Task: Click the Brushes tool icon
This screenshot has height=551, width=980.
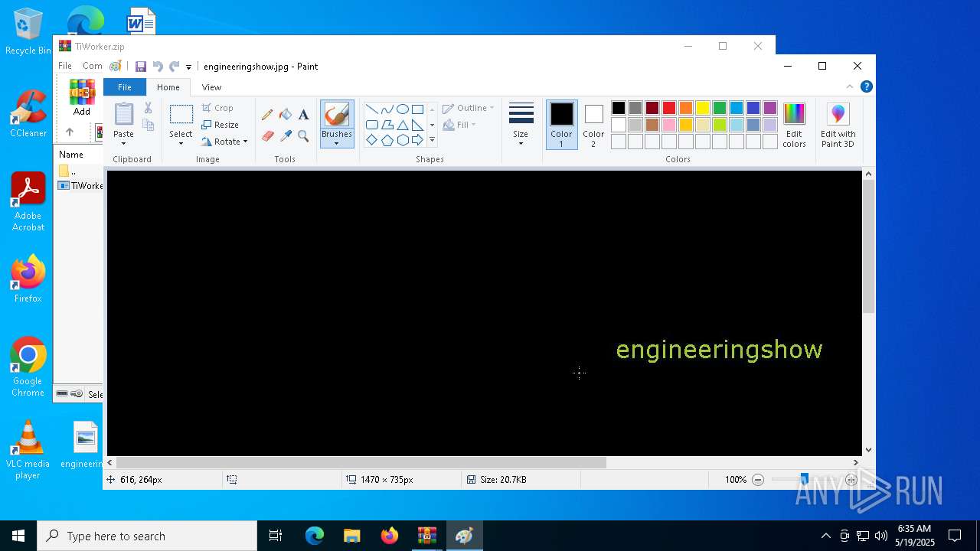Action: pyautogui.click(x=337, y=116)
